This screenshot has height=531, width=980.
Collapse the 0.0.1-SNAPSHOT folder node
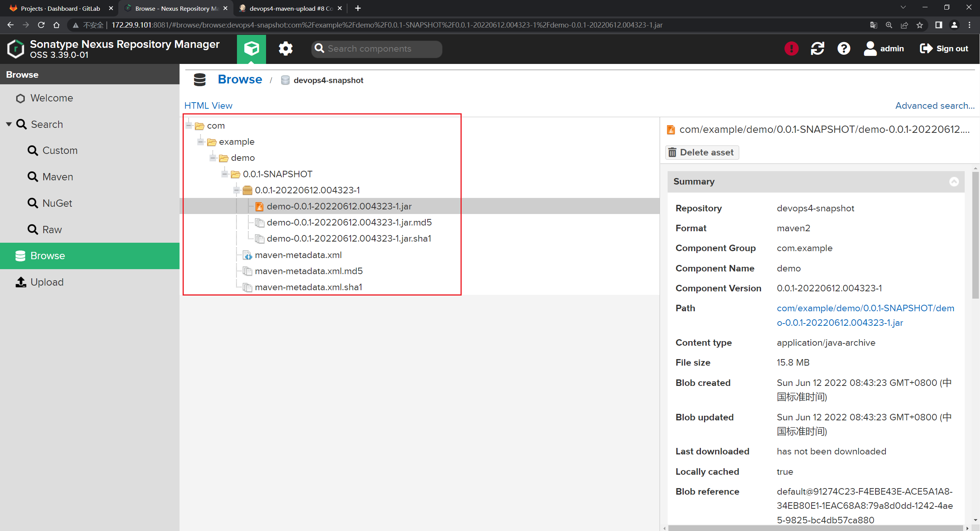click(225, 174)
